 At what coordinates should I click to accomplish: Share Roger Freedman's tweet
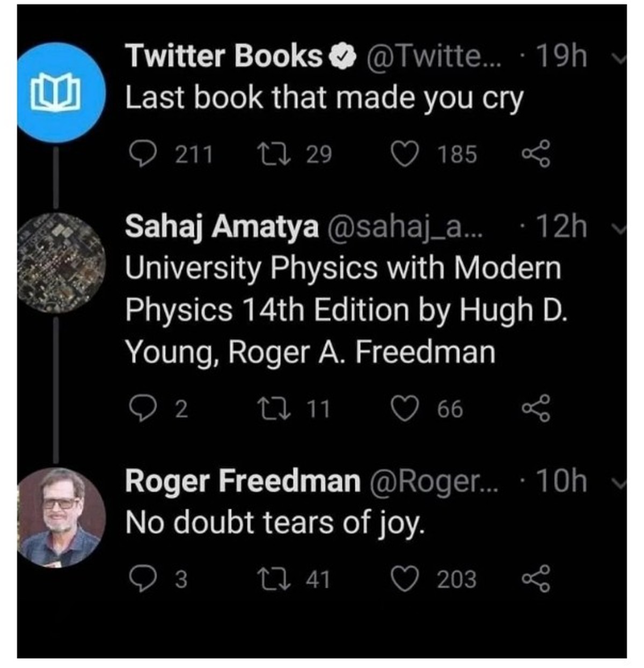[536, 579]
